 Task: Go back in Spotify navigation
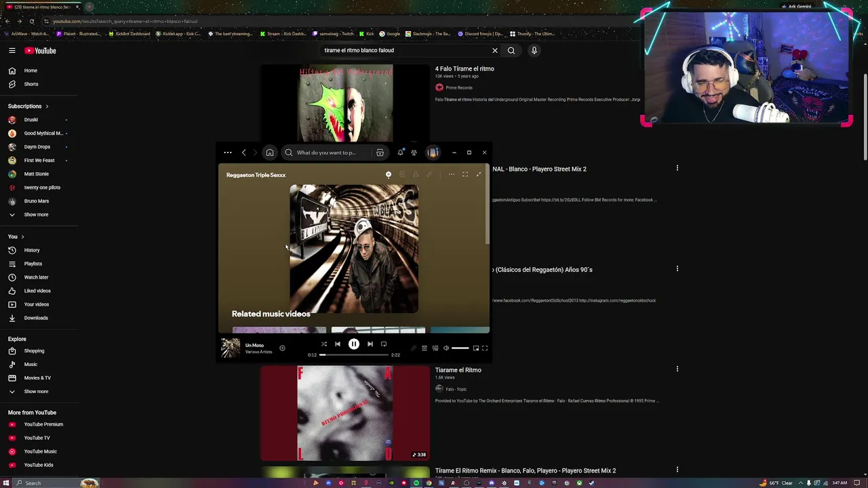click(244, 152)
